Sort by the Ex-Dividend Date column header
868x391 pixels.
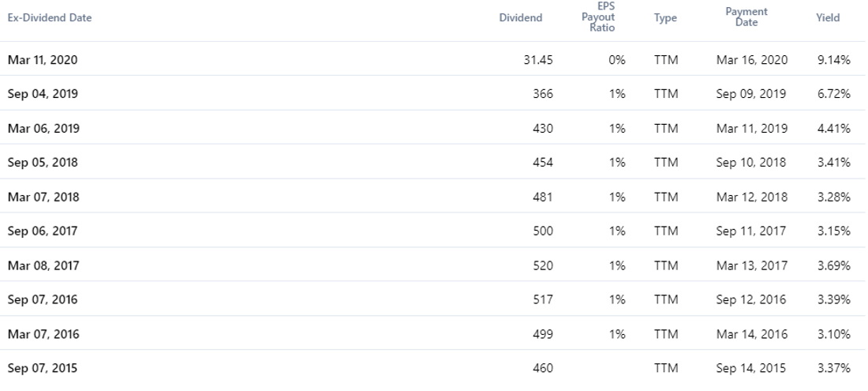click(x=49, y=17)
